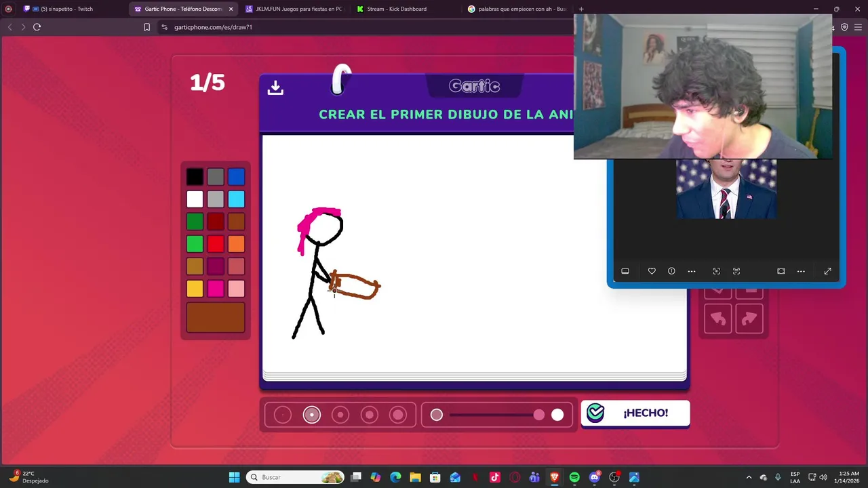Redo the stroke with the right arrow

coord(749,319)
